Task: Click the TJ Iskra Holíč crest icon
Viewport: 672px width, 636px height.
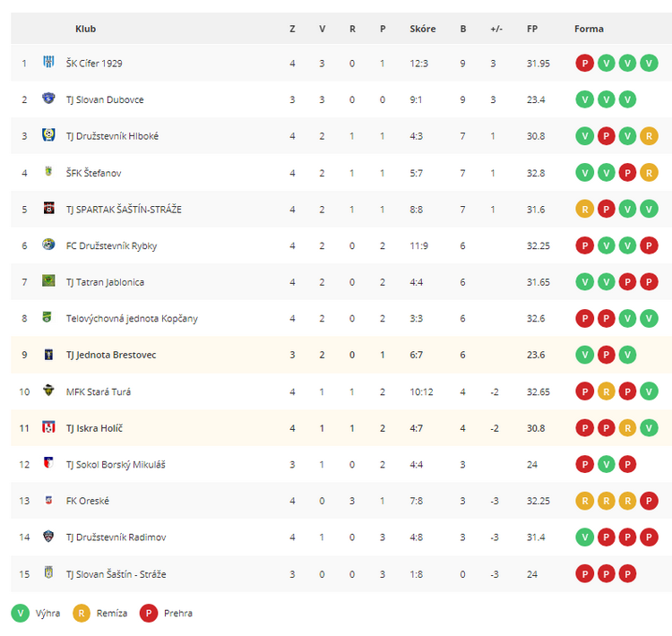Action: pyautogui.click(x=48, y=427)
